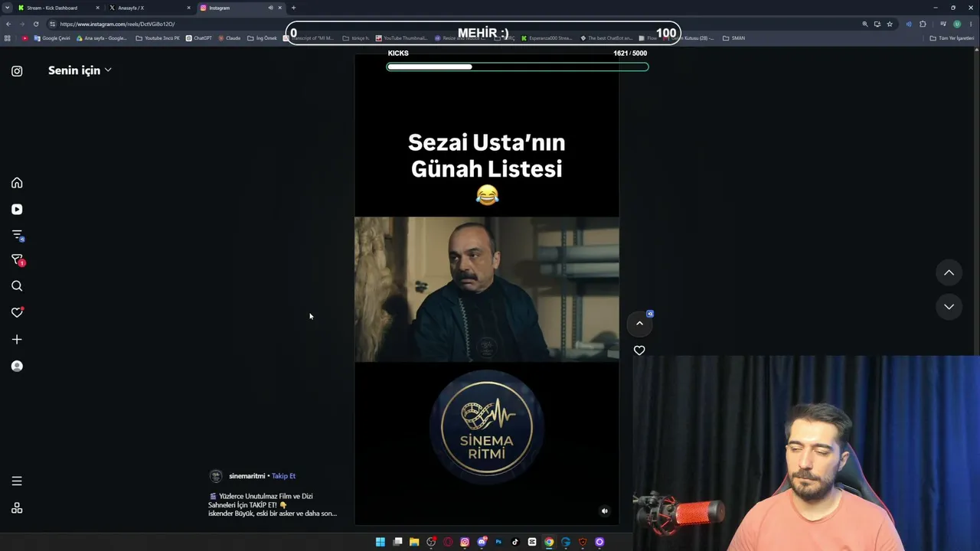
Task: Open the profile avatar in the sidebar
Action: (17, 366)
